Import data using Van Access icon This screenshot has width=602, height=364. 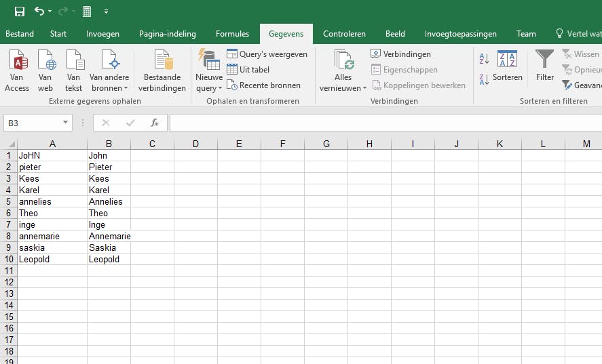(x=17, y=71)
